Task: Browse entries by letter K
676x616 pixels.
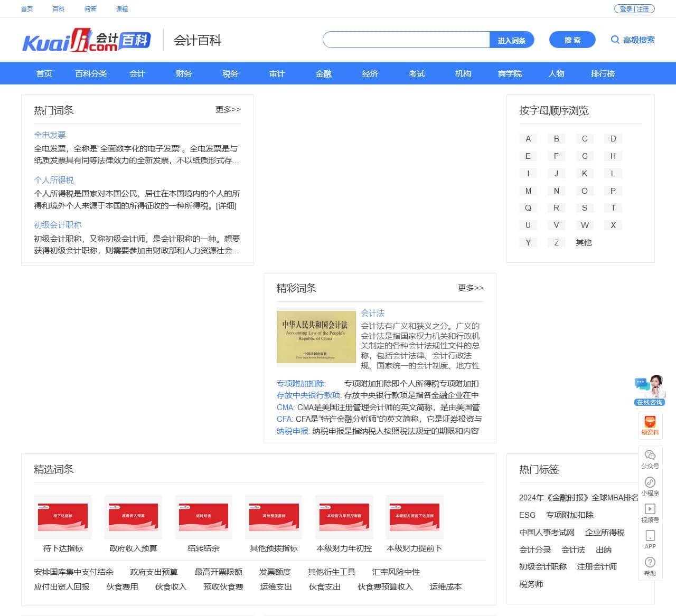Action: (x=585, y=173)
